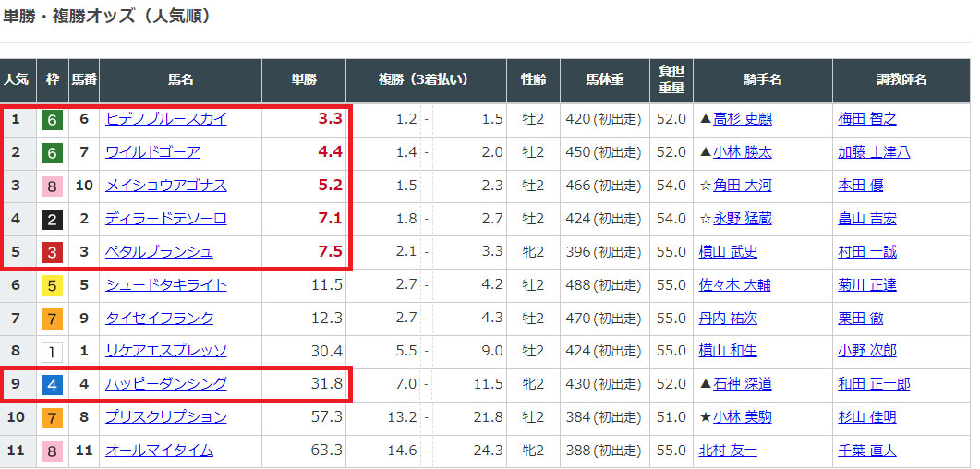This screenshot has width=980, height=469.
Task: Open the オールマイタイム horse link
Action: point(159,451)
